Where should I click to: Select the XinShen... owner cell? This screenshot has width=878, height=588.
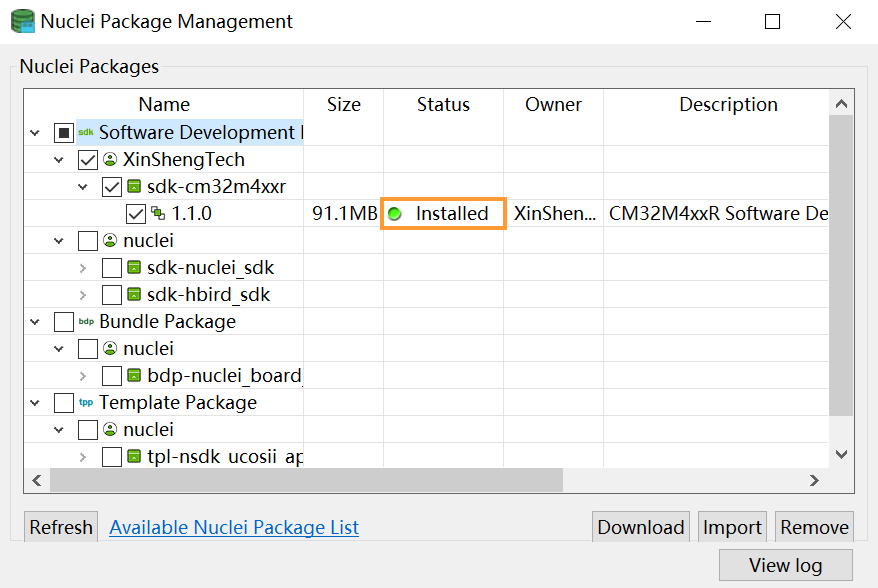point(554,213)
